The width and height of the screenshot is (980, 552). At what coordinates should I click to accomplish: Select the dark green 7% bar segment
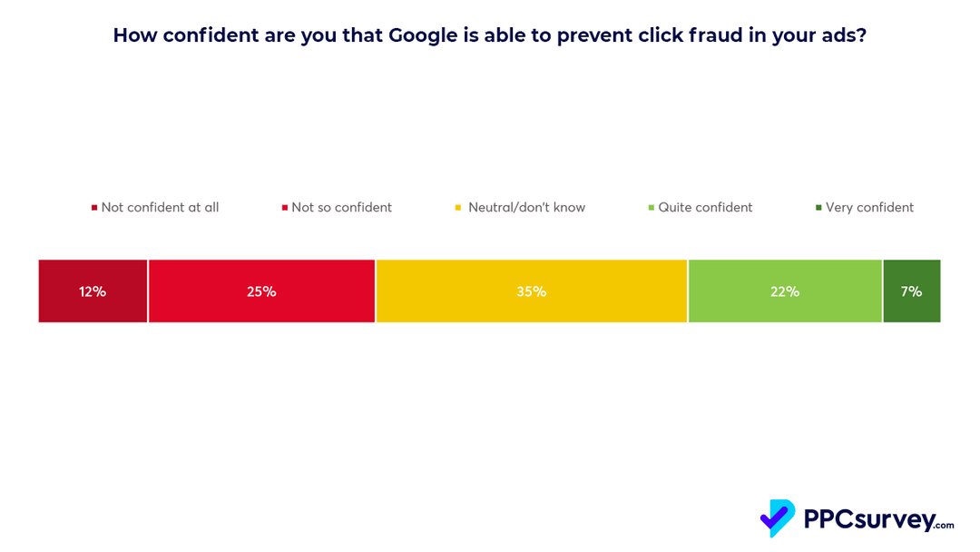(912, 291)
